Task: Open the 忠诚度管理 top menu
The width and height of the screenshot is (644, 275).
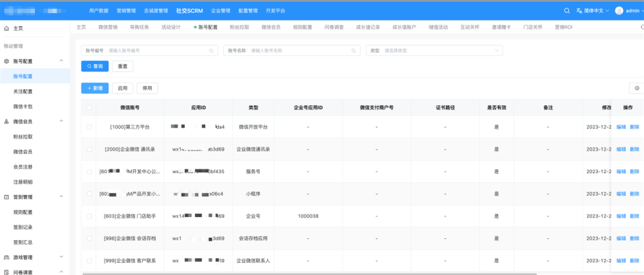Action: (156, 11)
